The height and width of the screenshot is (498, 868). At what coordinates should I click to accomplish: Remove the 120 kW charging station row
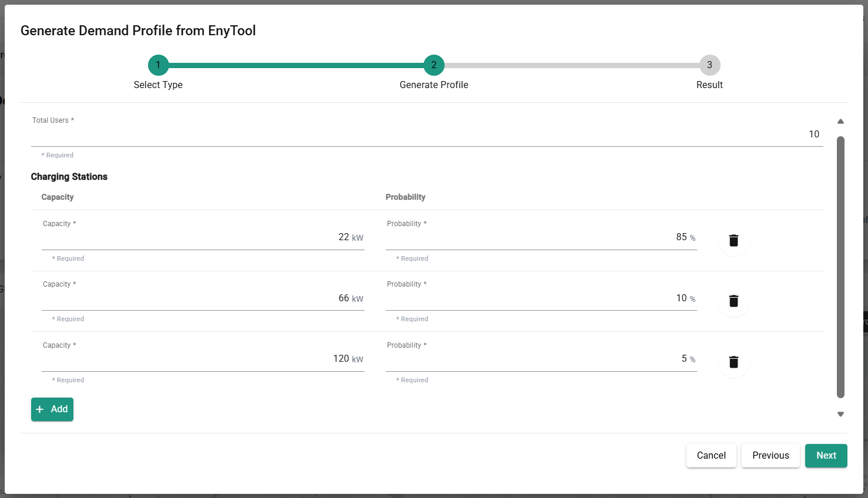click(x=734, y=362)
